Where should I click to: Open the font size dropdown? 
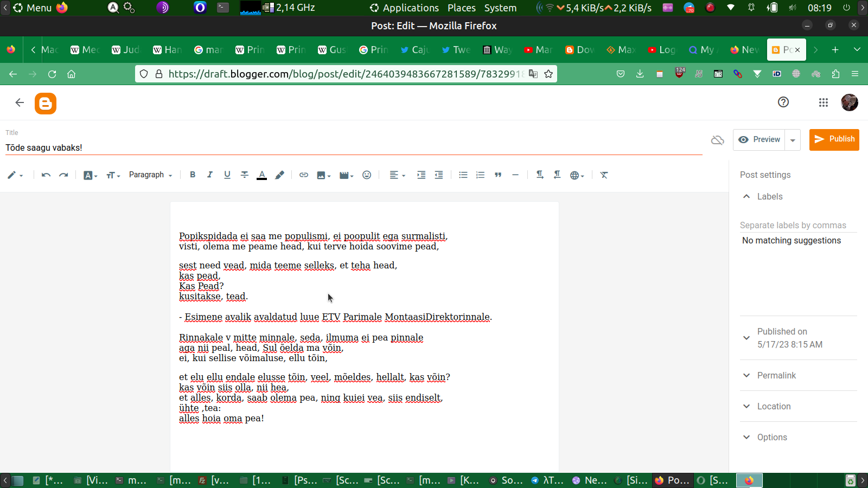click(113, 175)
